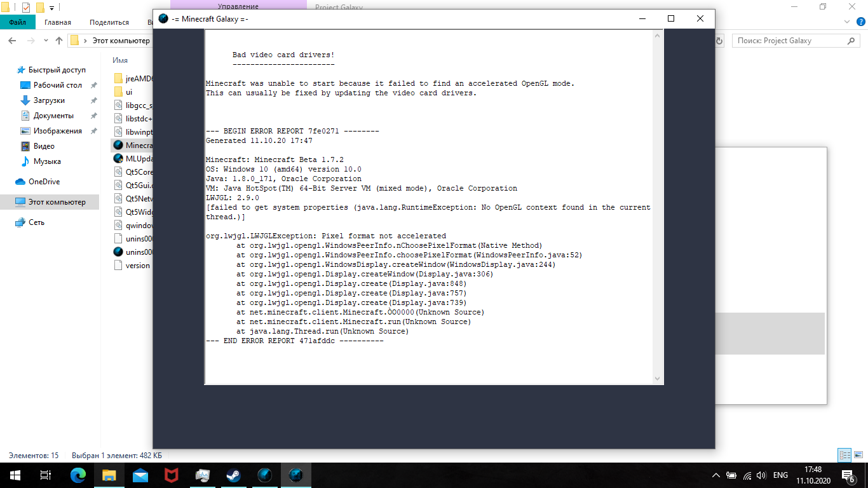Open Рабочий стол in navigation pane
This screenshot has height=488, width=868.
click(57, 85)
